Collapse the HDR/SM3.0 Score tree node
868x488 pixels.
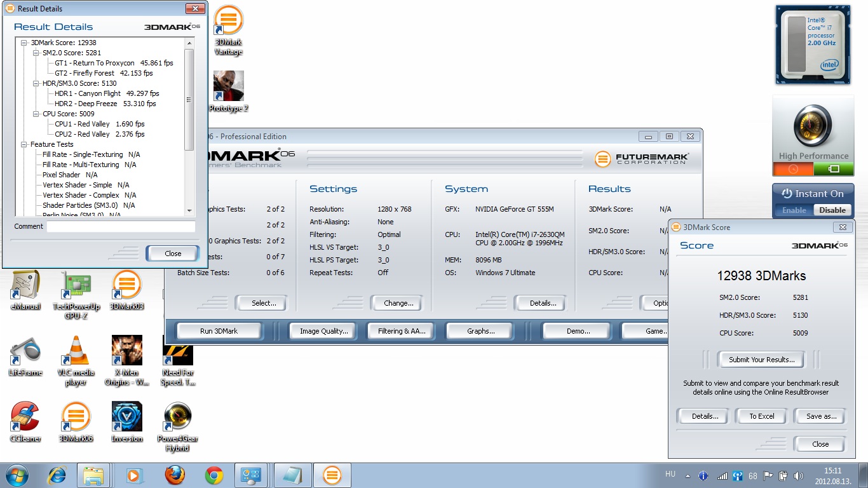[36, 83]
